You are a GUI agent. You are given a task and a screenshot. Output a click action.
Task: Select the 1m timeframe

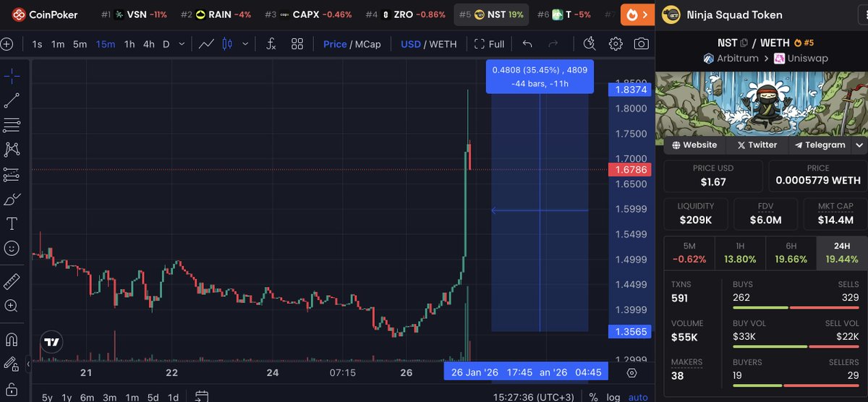(x=58, y=44)
